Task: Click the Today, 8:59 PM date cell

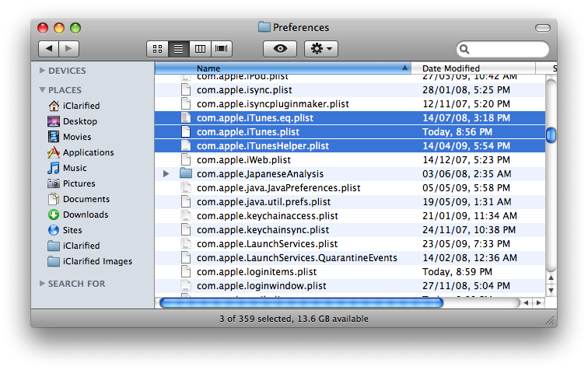Action: pos(457,272)
